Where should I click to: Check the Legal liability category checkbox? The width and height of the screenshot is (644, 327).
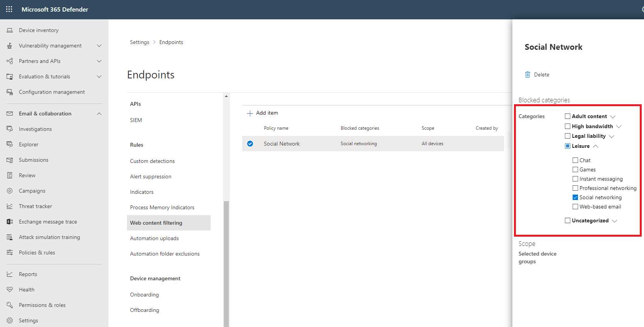click(x=568, y=136)
